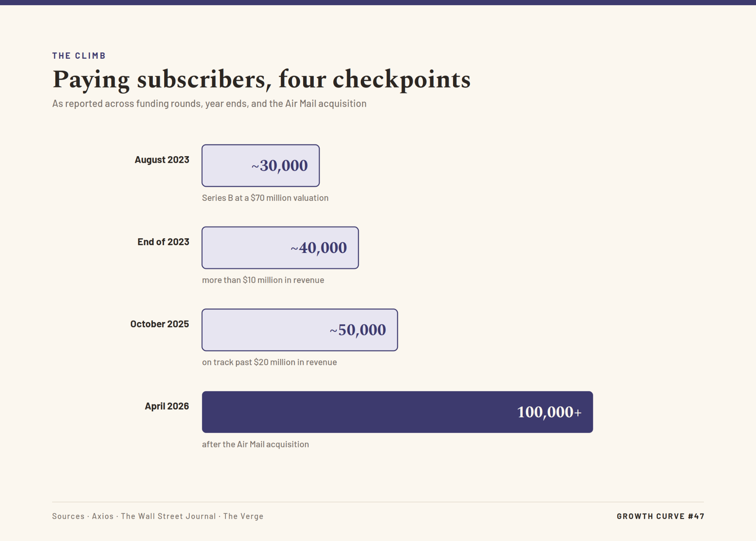756x541 pixels.
Task: Click 'Series B at a $70 million valuation' note
Action: point(265,198)
